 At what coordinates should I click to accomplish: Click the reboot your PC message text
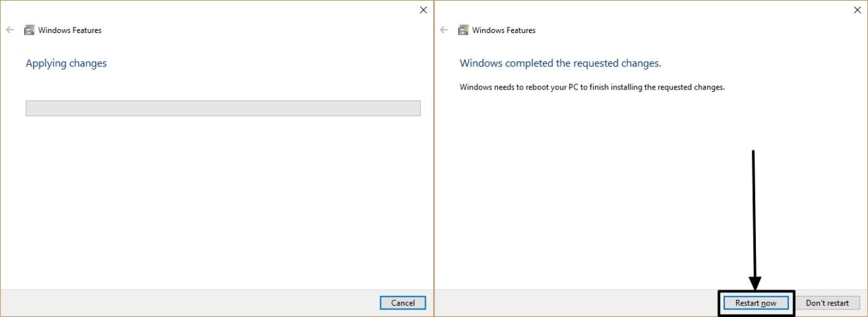pyautogui.click(x=592, y=87)
